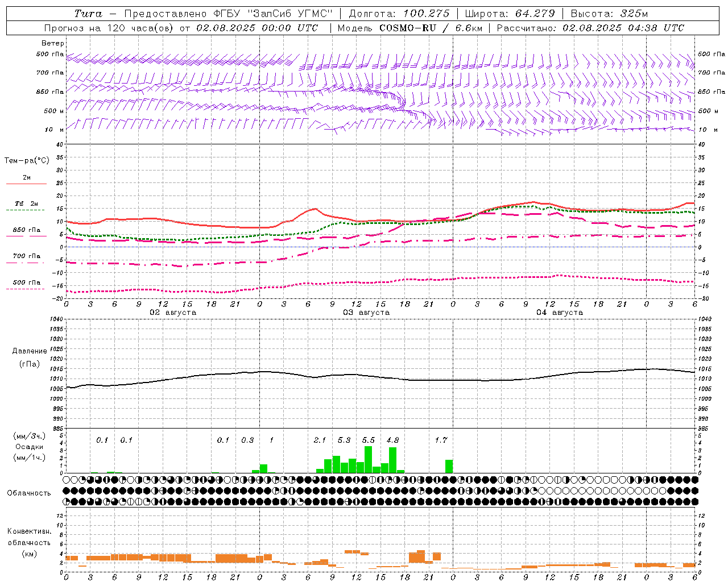Screen dimensions: 728x582
Task: Click the Рассчитано: 02.08.2025 04:38 UTC text
Action: [x=590, y=28]
